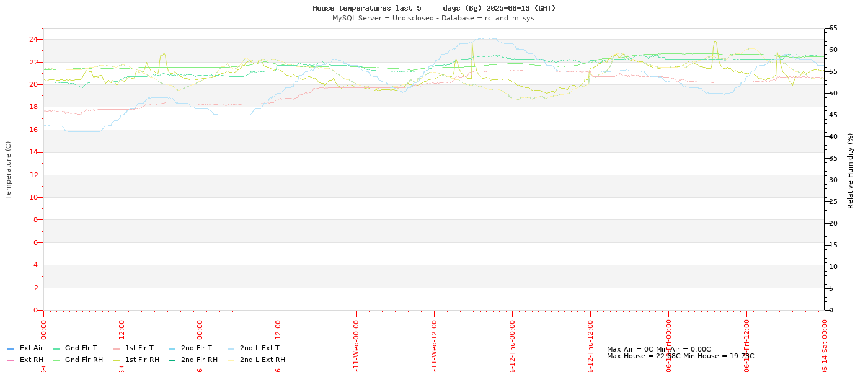Click the 65 tick on the humidity axis
This screenshot has height=372, width=868.
click(x=833, y=29)
